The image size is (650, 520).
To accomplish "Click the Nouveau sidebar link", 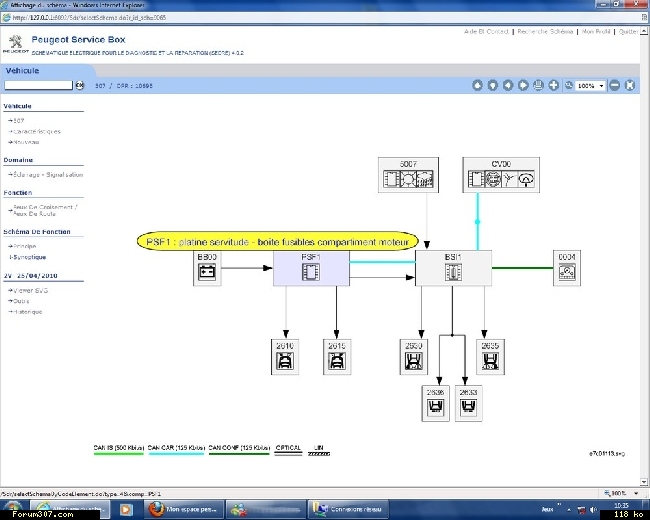I will 24,142.
